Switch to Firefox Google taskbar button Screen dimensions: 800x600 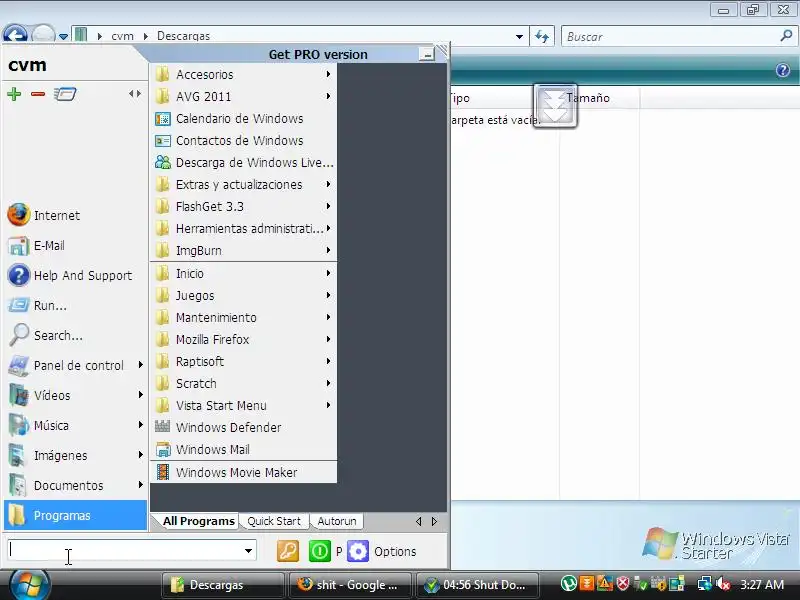coord(349,585)
